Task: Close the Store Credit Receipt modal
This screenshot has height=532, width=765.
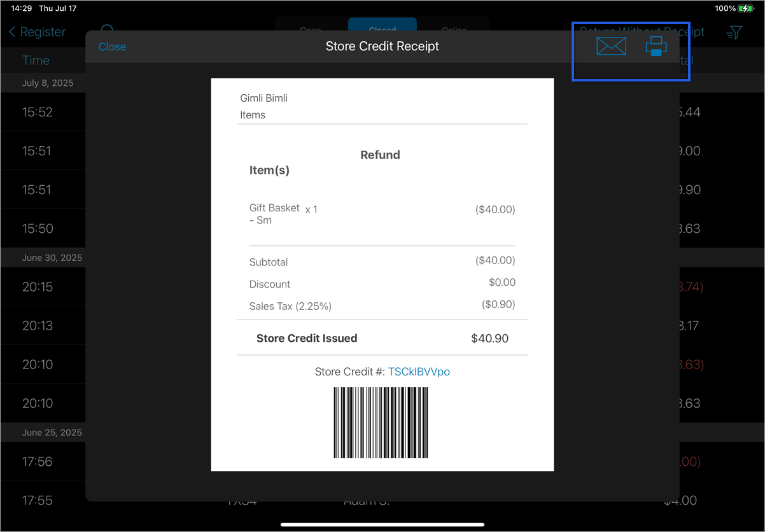Action: pyautogui.click(x=112, y=46)
